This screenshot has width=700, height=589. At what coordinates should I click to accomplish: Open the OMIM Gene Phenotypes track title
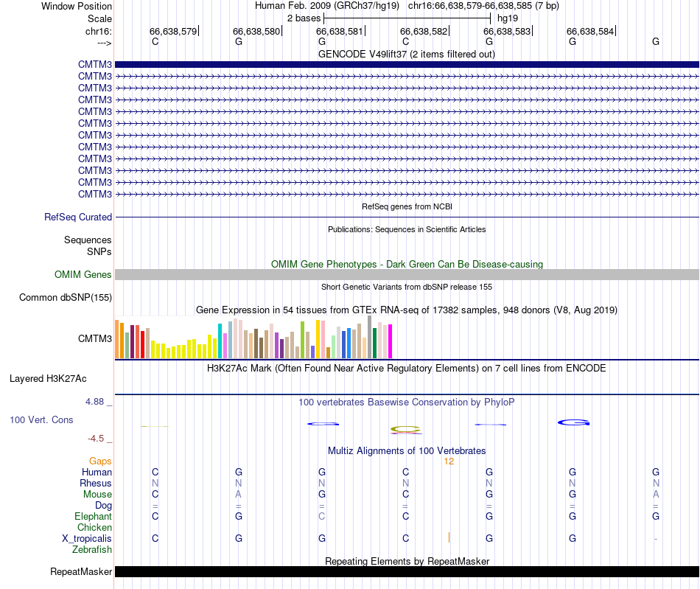407,265
